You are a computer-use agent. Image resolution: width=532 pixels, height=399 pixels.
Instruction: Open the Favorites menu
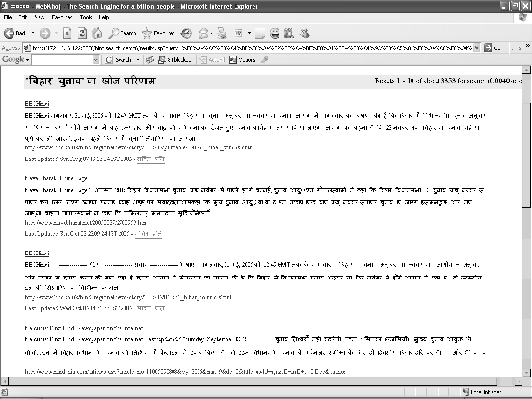[x=62, y=17]
